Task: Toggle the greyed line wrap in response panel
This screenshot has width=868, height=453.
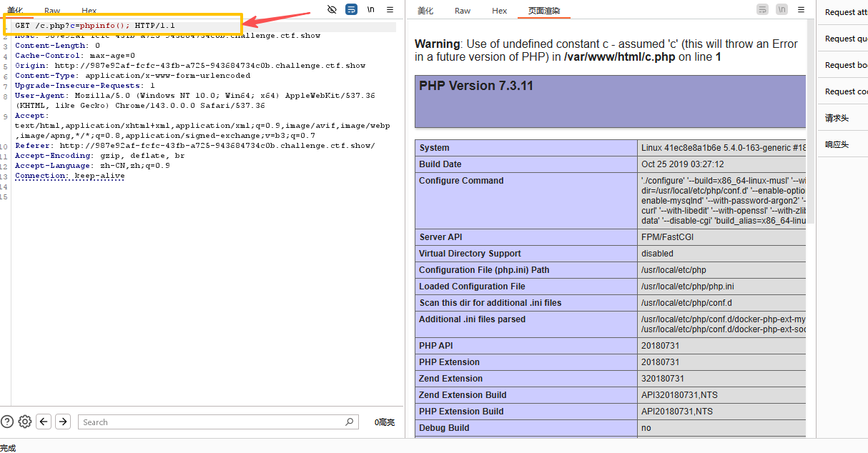Action: click(763, 9)
